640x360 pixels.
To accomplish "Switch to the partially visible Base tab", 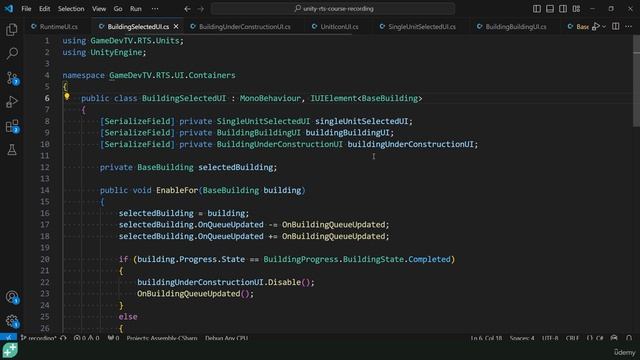I will pos(578,27).
